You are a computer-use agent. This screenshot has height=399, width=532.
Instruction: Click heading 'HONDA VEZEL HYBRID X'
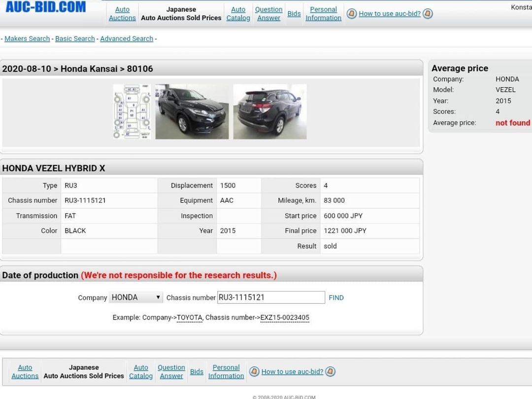click(54, 168)
